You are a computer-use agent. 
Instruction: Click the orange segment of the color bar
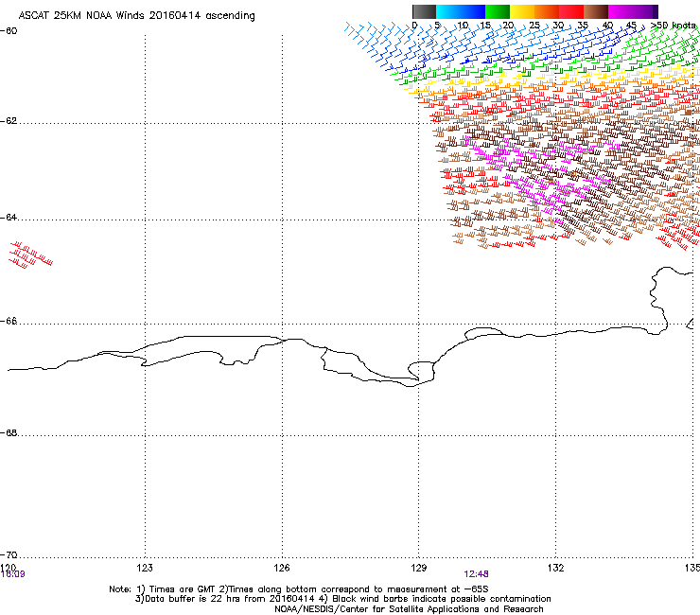pos(547,11)
